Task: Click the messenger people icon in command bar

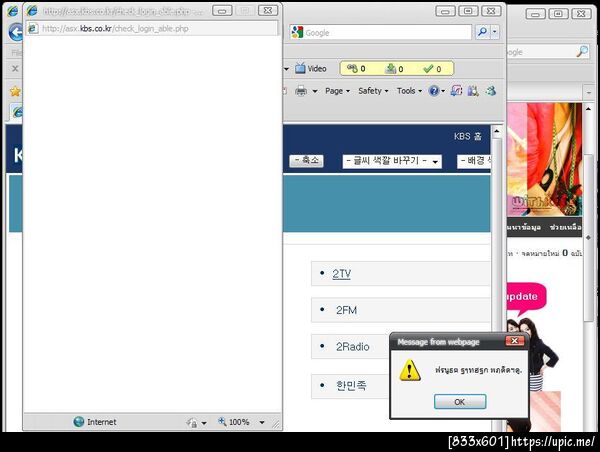Action: point(491,91)
